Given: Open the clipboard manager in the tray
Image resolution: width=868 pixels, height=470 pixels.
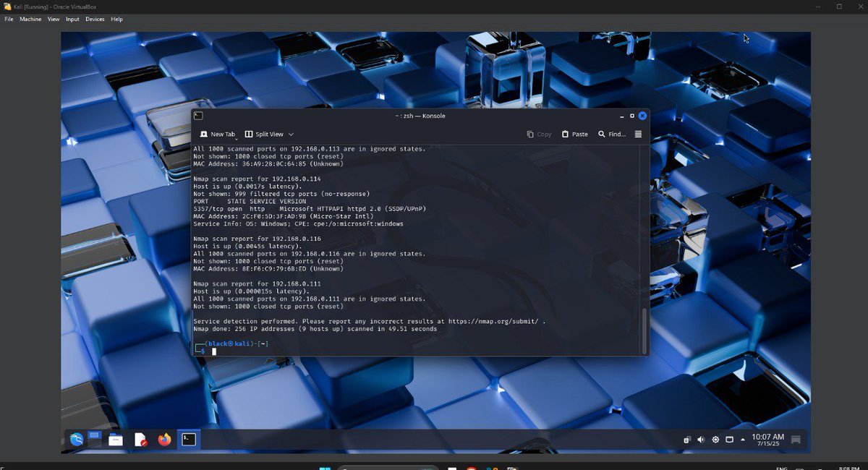Looking at the screenshot, I should tap(686, 439).
